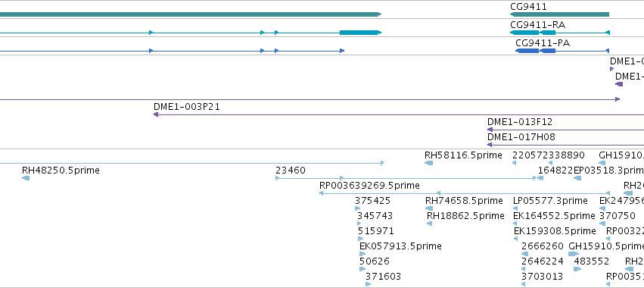Click the CG9411-PA protein feature
This screenshot has width=644, height=288.
(562, 51)
